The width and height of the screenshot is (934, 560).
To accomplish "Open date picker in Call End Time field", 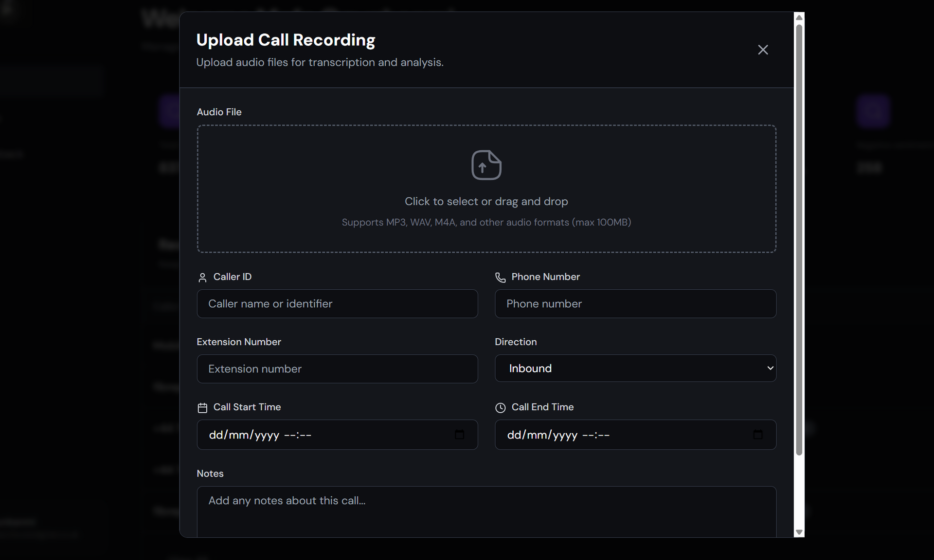I will click(757, 435).
